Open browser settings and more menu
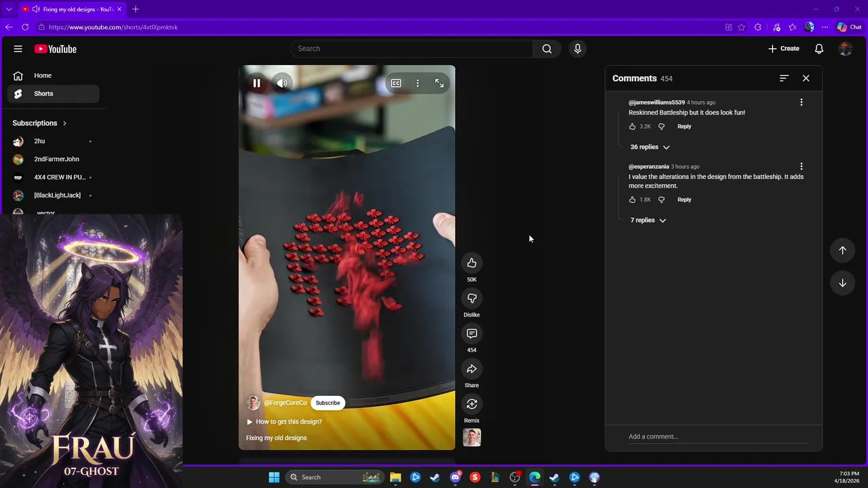Screen dimensions: 868x488 (825, 27)
